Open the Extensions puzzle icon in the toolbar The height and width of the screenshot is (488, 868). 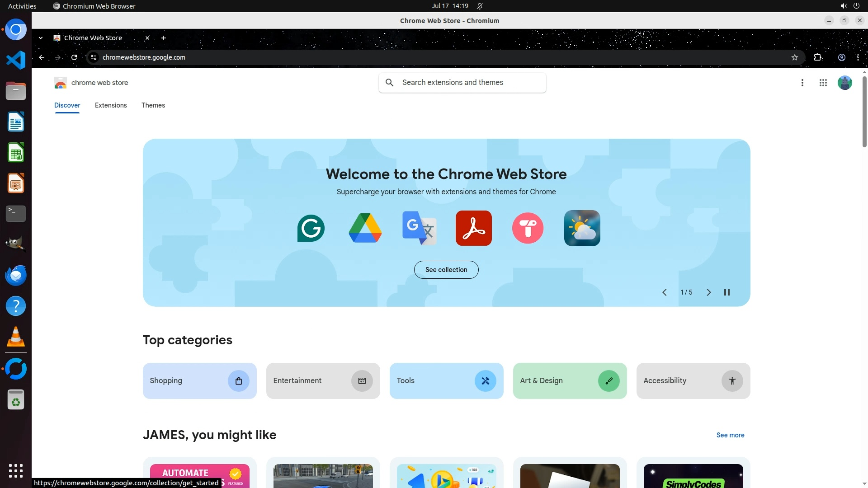(x=817, y=57)
